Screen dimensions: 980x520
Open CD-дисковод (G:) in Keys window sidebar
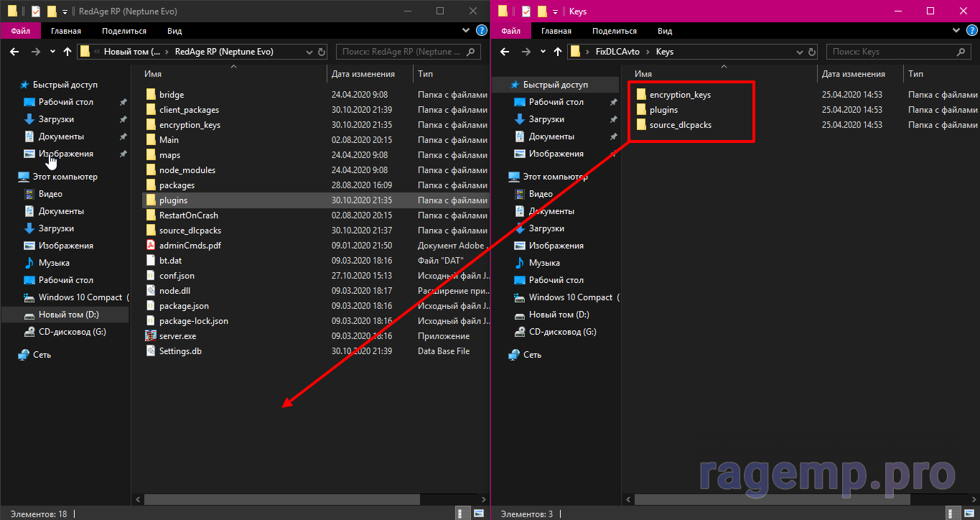pyautogui.click(x=562, y=332)
